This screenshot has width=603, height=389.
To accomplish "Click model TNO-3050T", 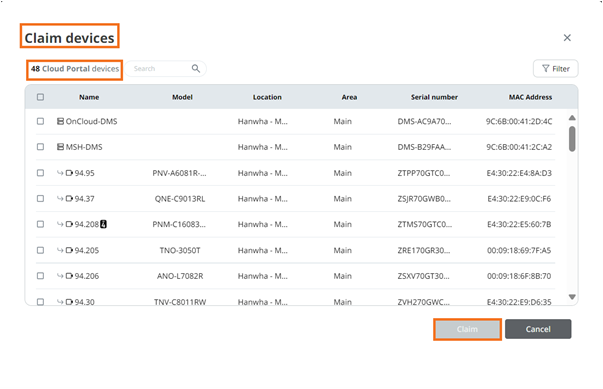I will (x=180, y=250).
